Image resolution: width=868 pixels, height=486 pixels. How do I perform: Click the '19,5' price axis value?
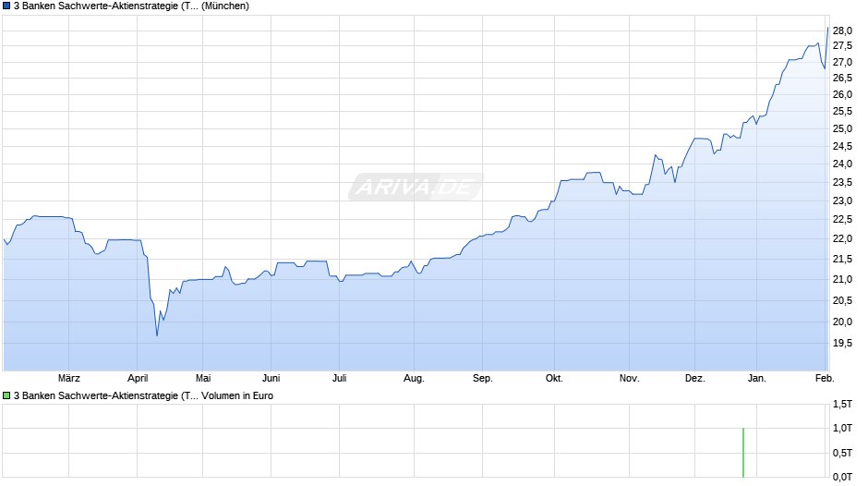842,344
